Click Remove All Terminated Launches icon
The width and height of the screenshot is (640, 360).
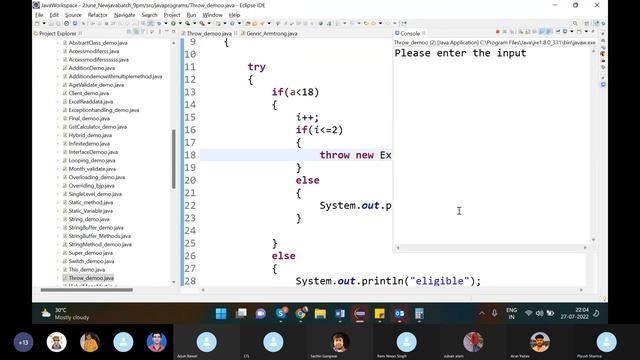click(x=512, y=32)
